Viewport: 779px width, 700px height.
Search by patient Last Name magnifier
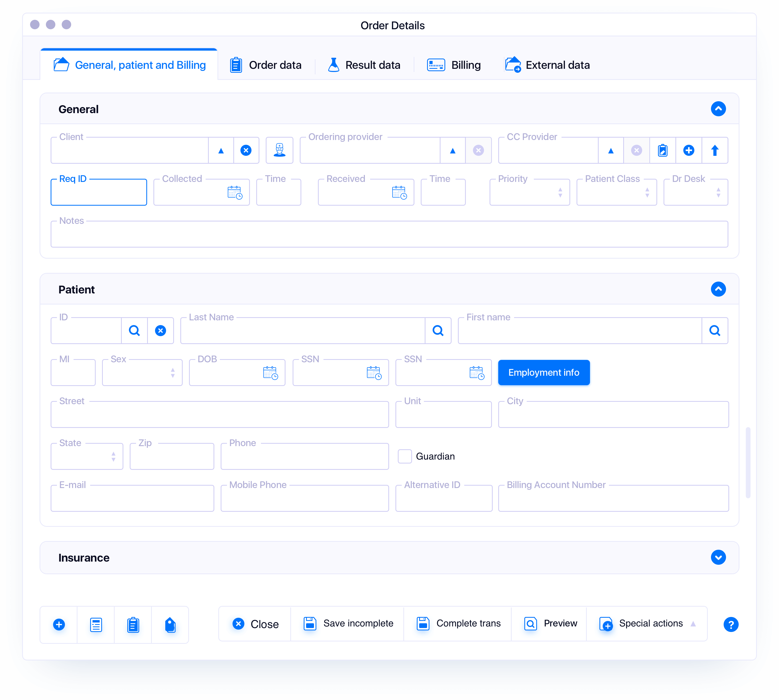coord(438,330)
